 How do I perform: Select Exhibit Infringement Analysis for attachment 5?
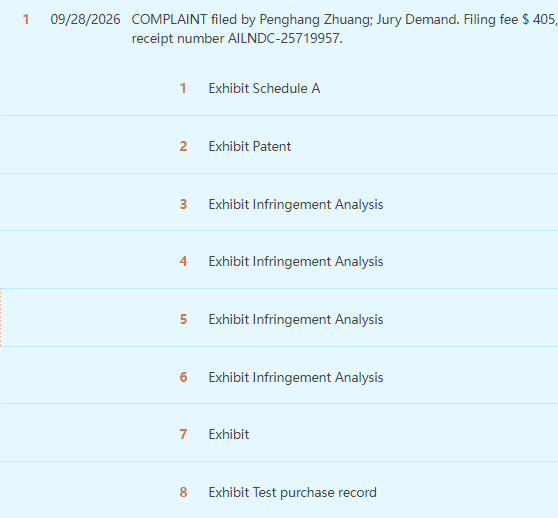296,319
